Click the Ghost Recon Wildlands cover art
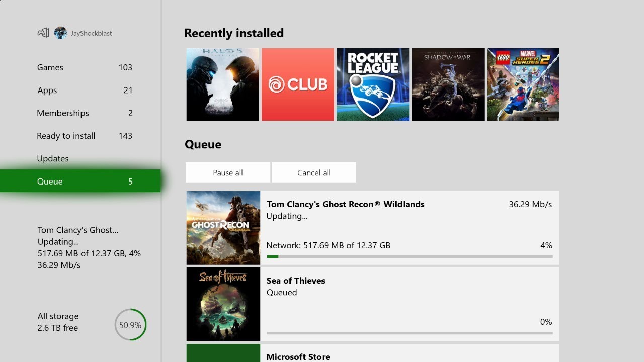This screenshot has width=644, height=362. [x=223, y=228]
